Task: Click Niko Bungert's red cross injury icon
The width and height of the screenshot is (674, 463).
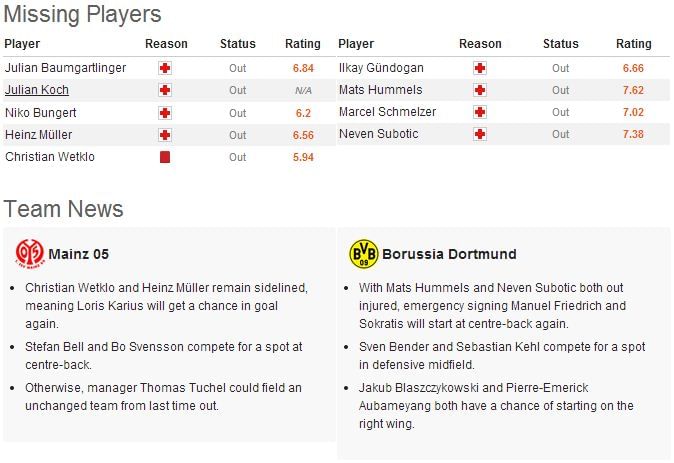Action: click(165, 113)
